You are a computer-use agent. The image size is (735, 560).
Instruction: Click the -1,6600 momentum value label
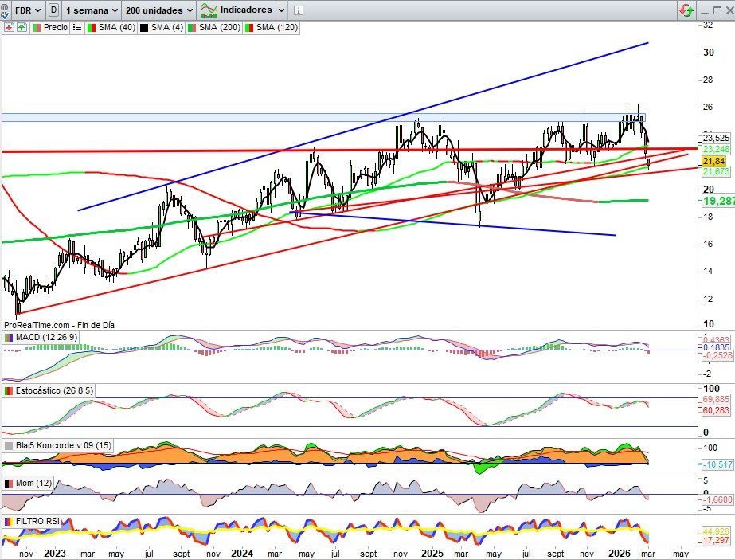pyautogui.click(x=717, y=500)
